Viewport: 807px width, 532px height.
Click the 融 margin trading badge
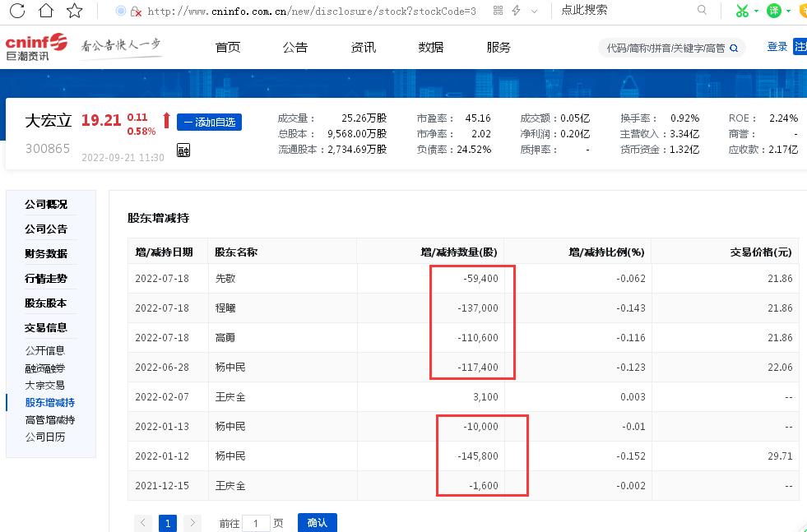point(183,150)
